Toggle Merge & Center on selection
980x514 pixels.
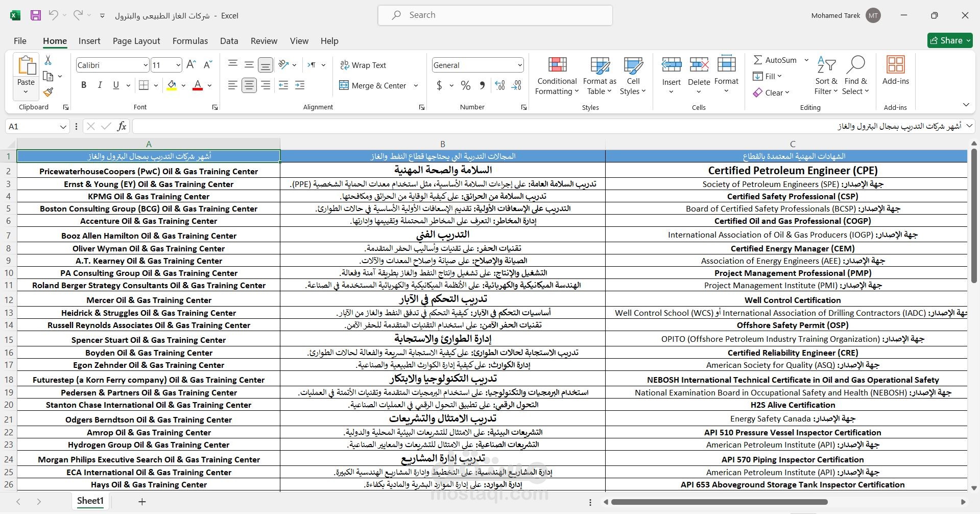pyautogui.click(x=373, y=85)
